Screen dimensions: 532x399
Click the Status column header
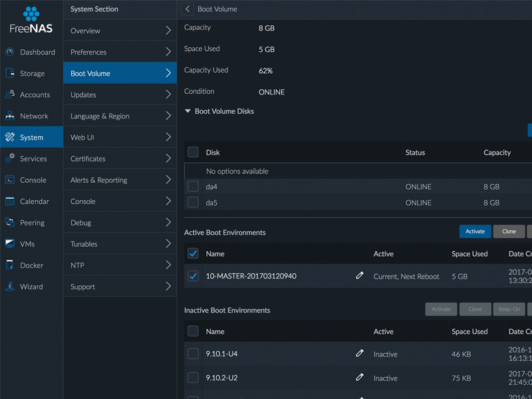click(x=415, y=152)
